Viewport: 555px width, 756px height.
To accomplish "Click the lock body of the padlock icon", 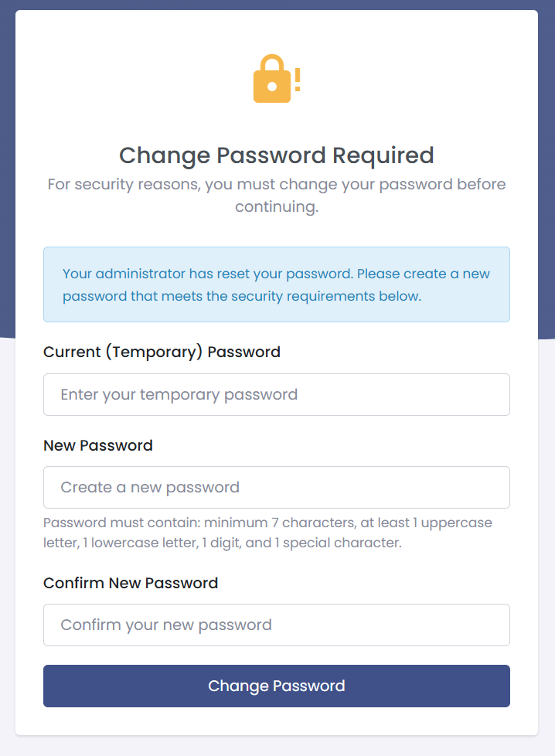I will (271, 87).
